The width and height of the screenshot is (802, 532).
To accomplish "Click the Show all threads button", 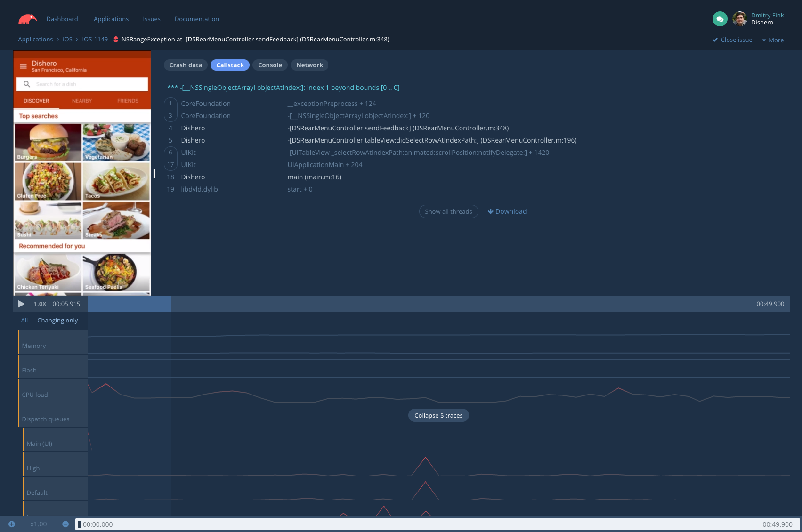I will click(x=448, y=211).
